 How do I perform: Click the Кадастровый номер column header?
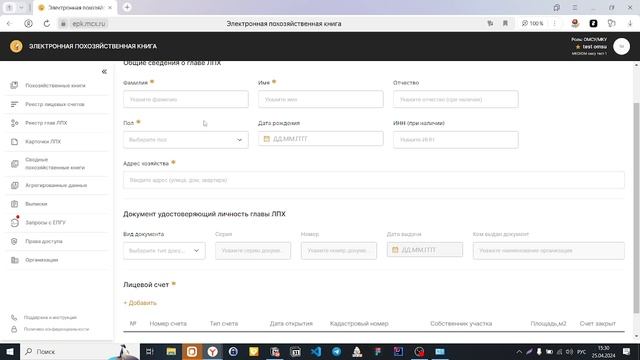(x=359, y=323)
